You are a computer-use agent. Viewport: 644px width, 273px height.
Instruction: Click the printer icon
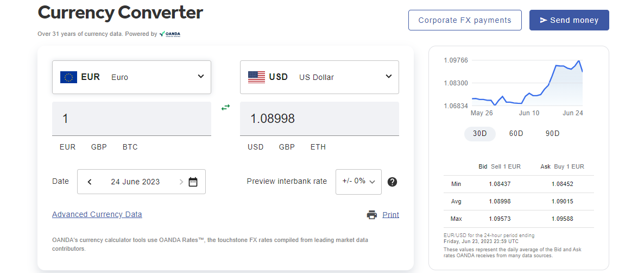click(x=372, y=215)
